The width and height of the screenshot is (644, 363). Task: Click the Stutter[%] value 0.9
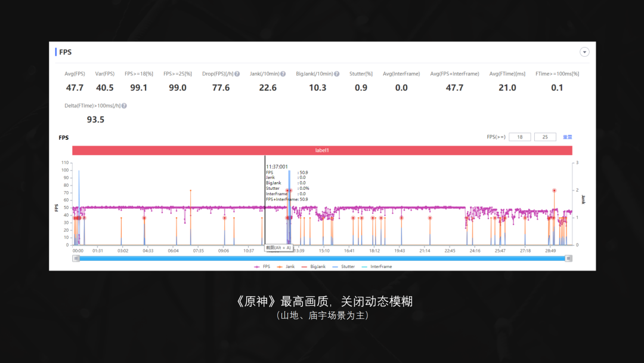tap(361, 88)
